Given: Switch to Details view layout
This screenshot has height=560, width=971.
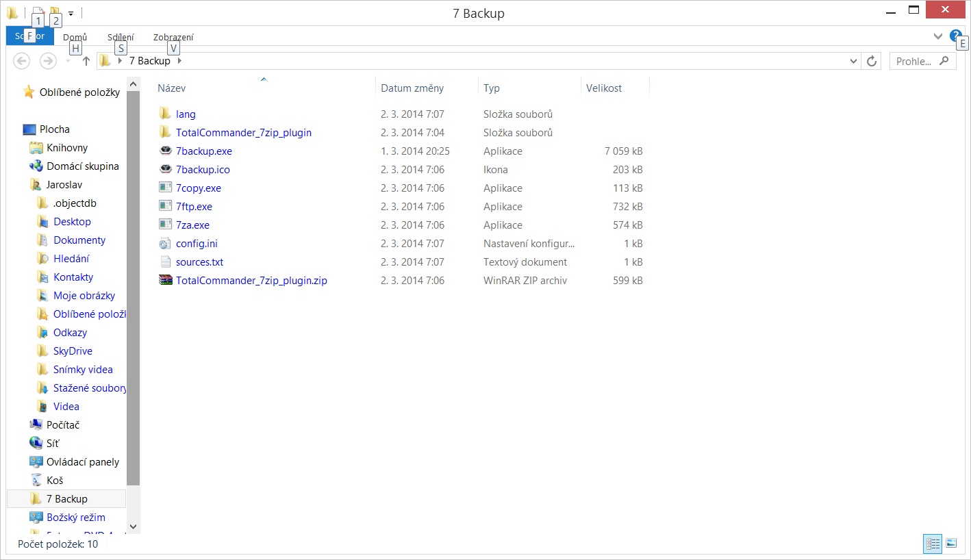Looking at the screenshot, I should pyautogui.click(x=933, y=544).
